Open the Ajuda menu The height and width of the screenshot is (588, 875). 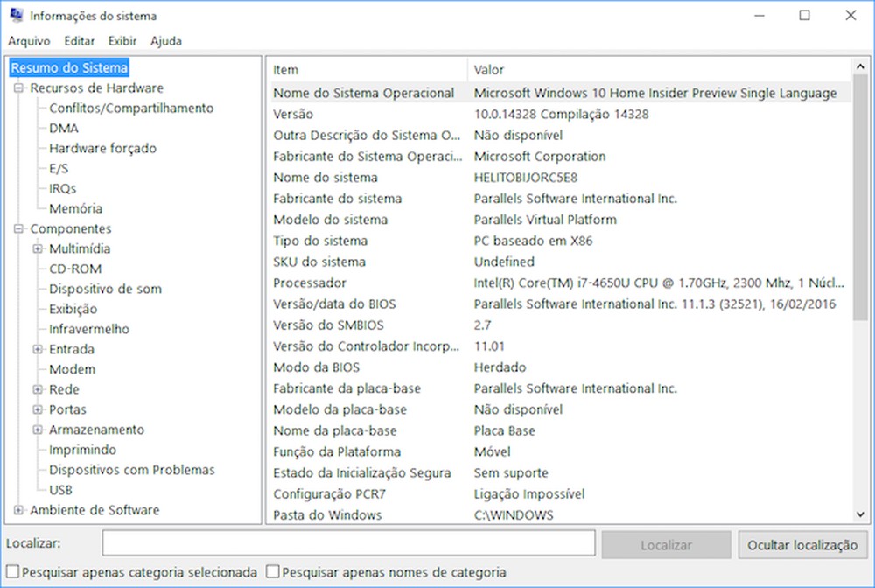click(x=166, y=41)
